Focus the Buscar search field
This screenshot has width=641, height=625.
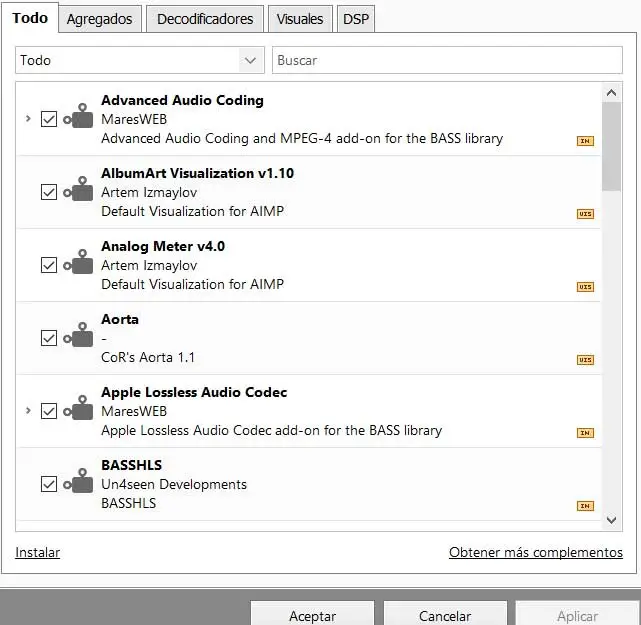pyautogui.click(x=447, y=60)
